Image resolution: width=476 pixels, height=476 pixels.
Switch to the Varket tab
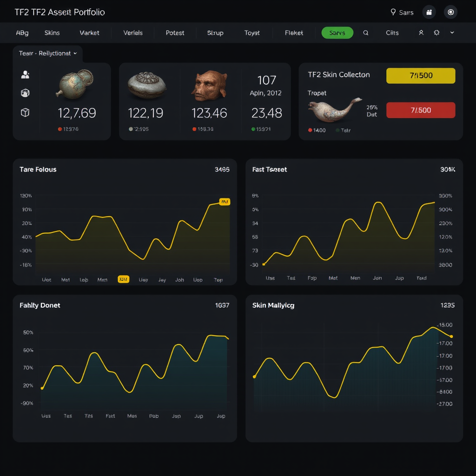pos(89,33)
